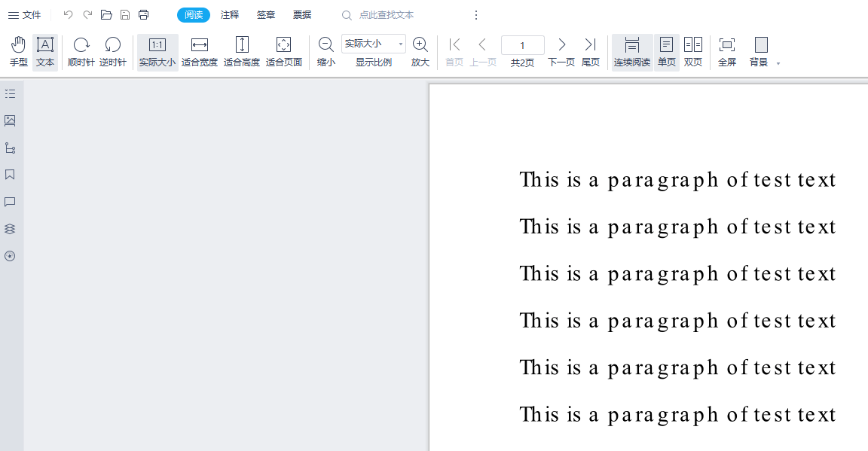The height and width of the screenshot is (451, 868).
Task: Switch to the 票据 tab
Action: [302, 15]
